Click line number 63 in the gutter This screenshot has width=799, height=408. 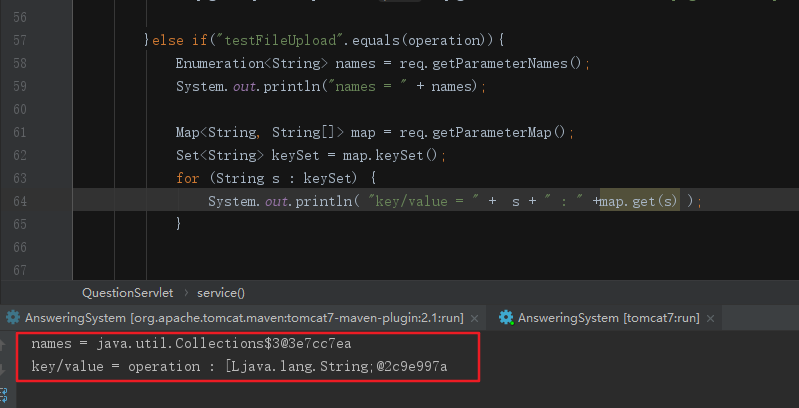click(x=20, y=178)
